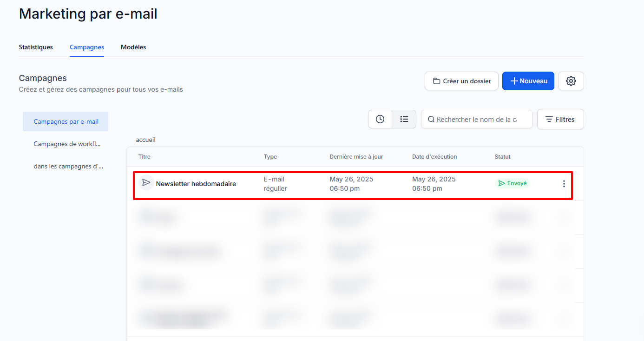Open the Filtres panel
644x341 pixels.
click(560, 119)
